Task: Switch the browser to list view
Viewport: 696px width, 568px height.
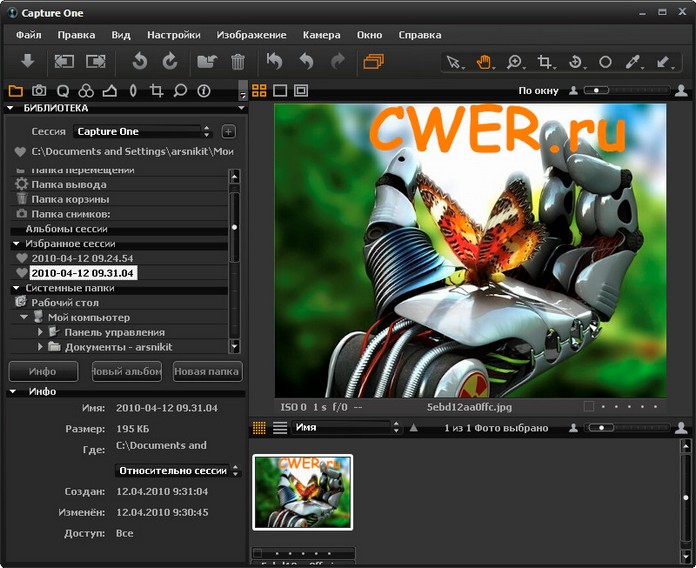Action: tap(280, 428)
